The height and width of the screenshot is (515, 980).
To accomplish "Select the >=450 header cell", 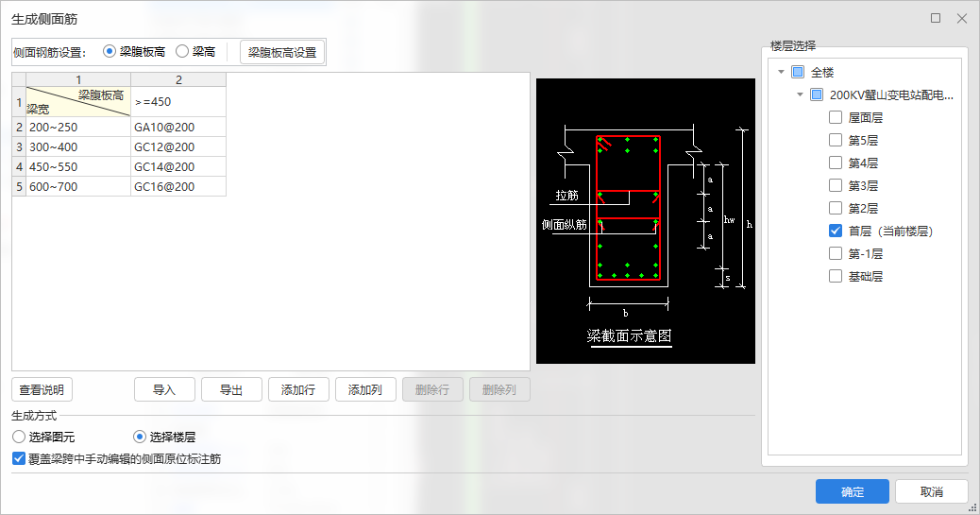I will pos(178,101).
